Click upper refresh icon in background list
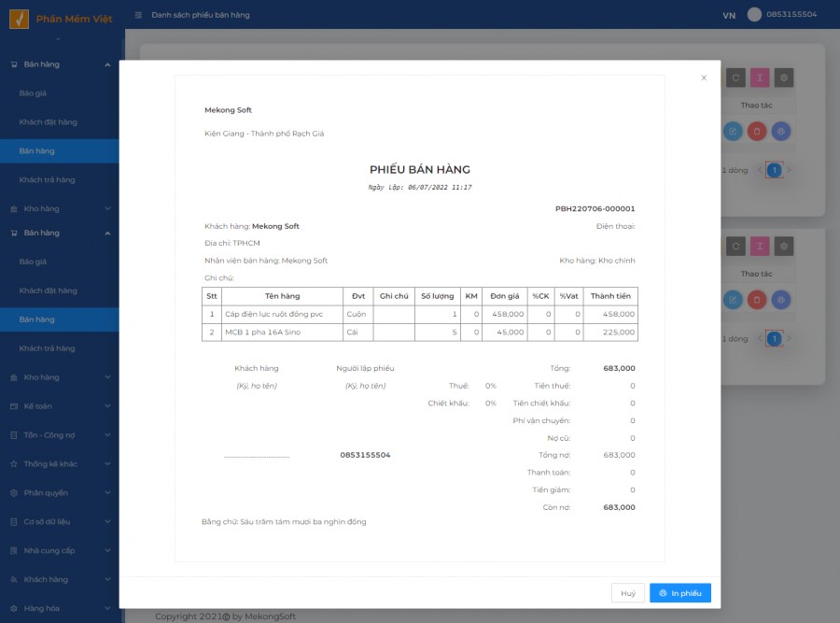Image resolution: width=840 pixels, height=623 pixels. coord(735,78)
